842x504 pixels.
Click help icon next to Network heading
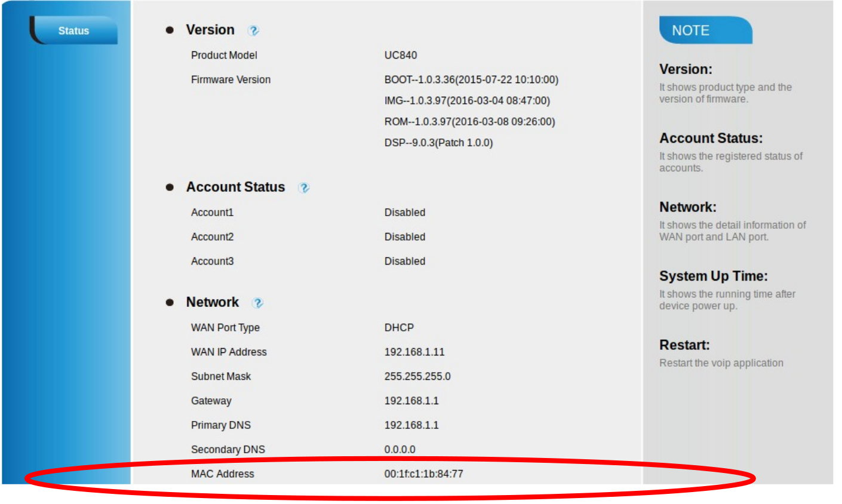(257, 303)
